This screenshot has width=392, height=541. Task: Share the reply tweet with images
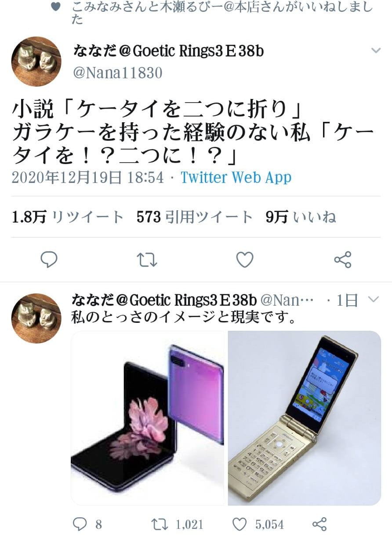tap(319, 524)
